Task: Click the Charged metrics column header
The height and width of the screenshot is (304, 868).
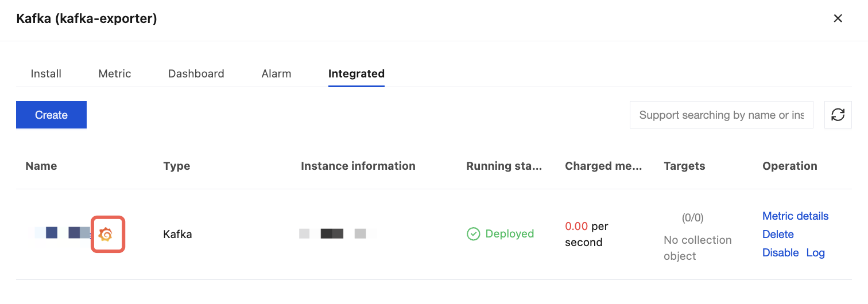Action: (x=603, y=166)
